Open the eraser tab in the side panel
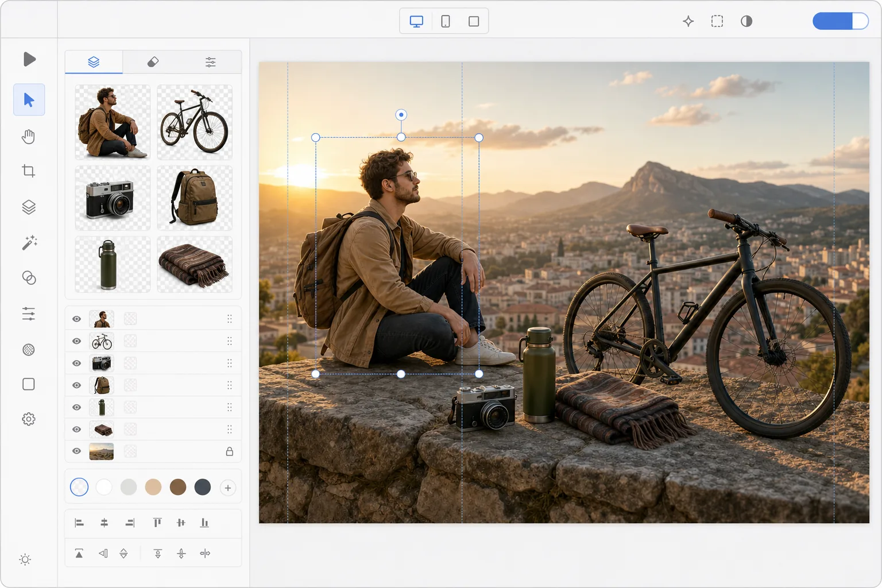The width and height of the screenshot is (882, 588). (153, 62)
